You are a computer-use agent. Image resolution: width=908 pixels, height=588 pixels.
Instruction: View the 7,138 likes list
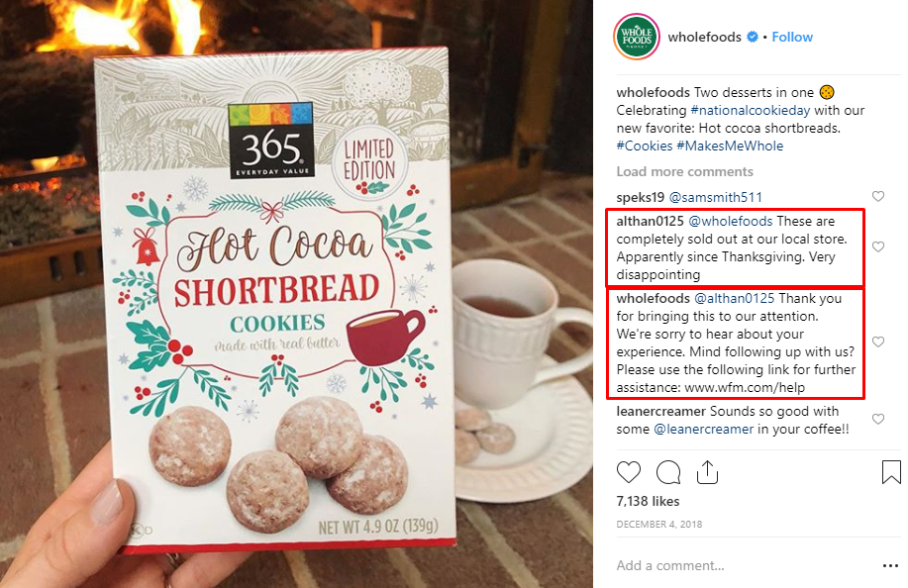tap(648, 501)
